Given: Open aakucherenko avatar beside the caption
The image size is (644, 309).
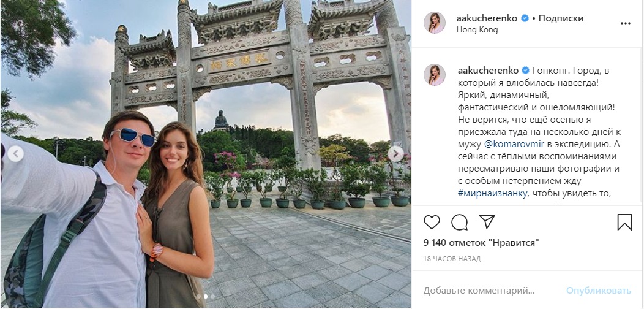Looking at the screenshot, I should pyautogui.click(x=435, y=74).
